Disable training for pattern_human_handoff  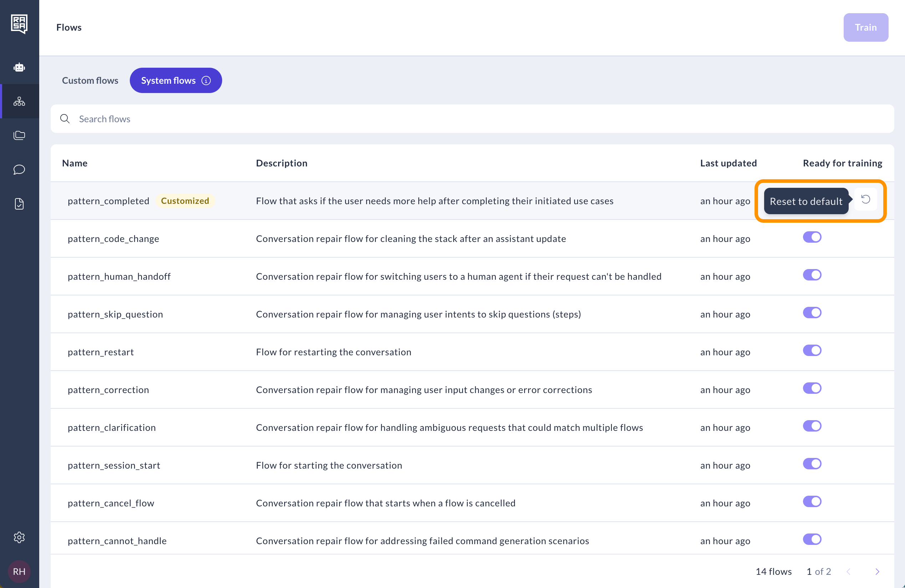(x=812, y=275)
